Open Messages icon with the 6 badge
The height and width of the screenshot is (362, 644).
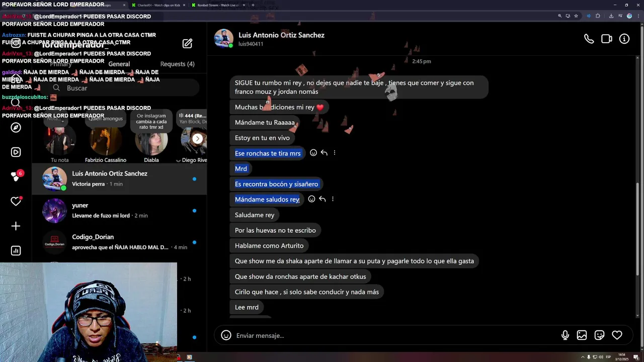16,176
